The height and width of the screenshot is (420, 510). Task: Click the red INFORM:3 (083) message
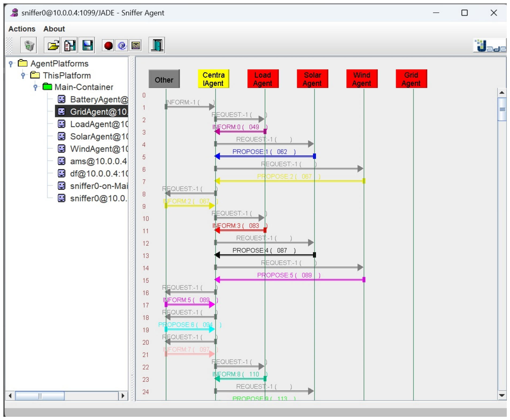click(240, 228)
